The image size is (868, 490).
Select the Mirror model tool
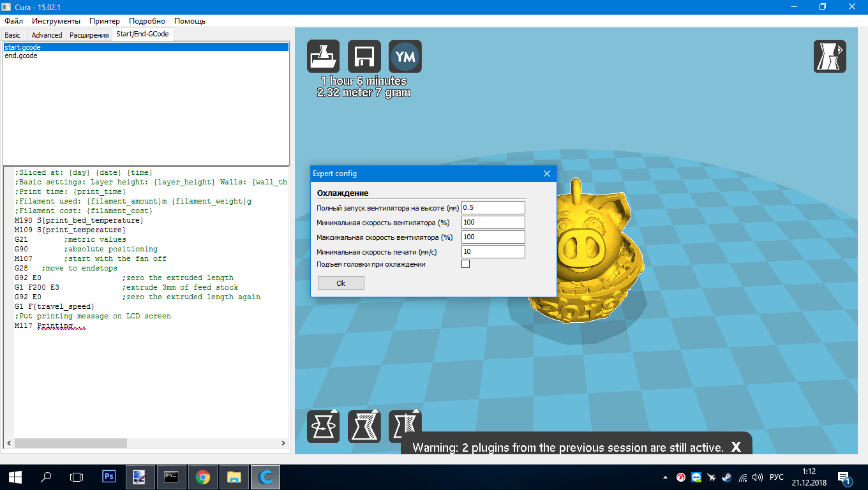point(405,426)
